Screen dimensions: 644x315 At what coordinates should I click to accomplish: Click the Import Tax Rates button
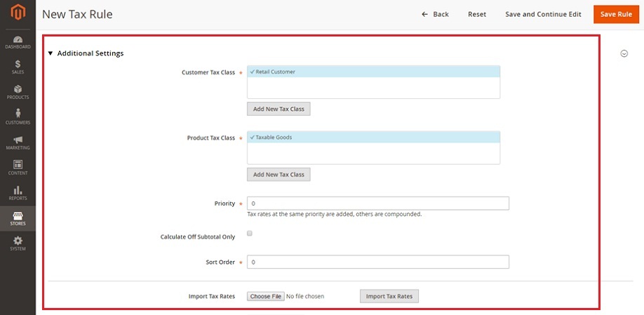[389, 296]
